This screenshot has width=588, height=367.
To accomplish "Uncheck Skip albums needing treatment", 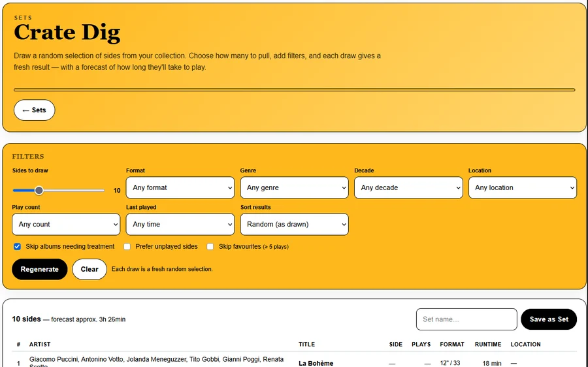I will click(x=17, y=247).
